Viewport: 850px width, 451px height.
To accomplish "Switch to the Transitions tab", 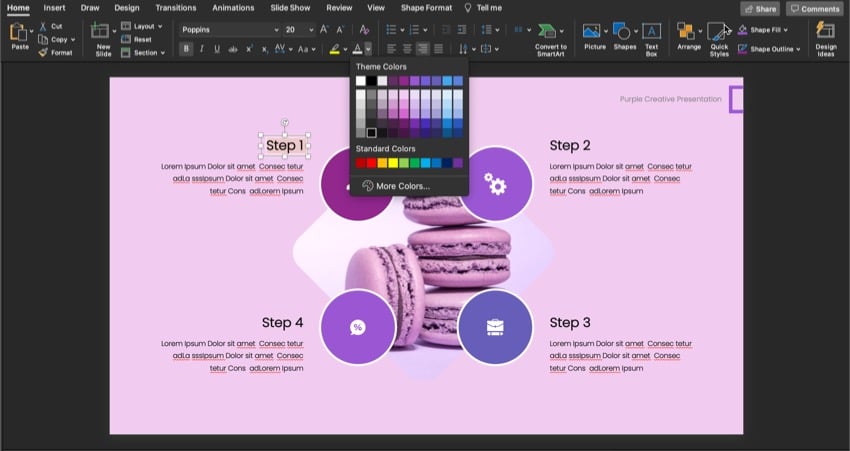I will 175,8.
